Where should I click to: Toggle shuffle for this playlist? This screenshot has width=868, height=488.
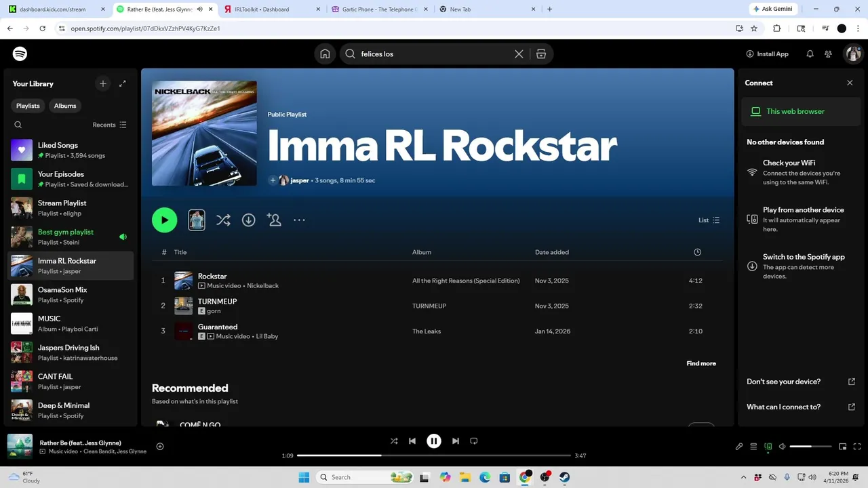(x=223, y=220)
